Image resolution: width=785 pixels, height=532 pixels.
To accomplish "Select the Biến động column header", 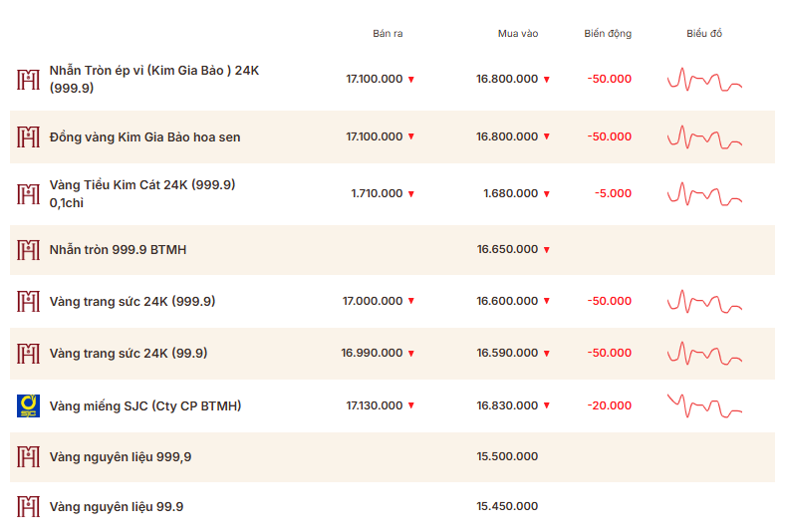I will click(608, 34).
